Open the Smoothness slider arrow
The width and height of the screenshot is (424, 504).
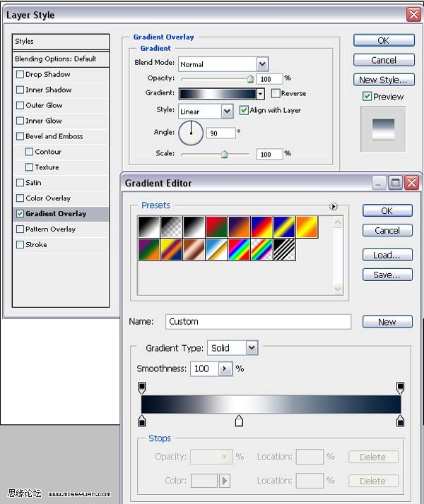pos(225,368)
